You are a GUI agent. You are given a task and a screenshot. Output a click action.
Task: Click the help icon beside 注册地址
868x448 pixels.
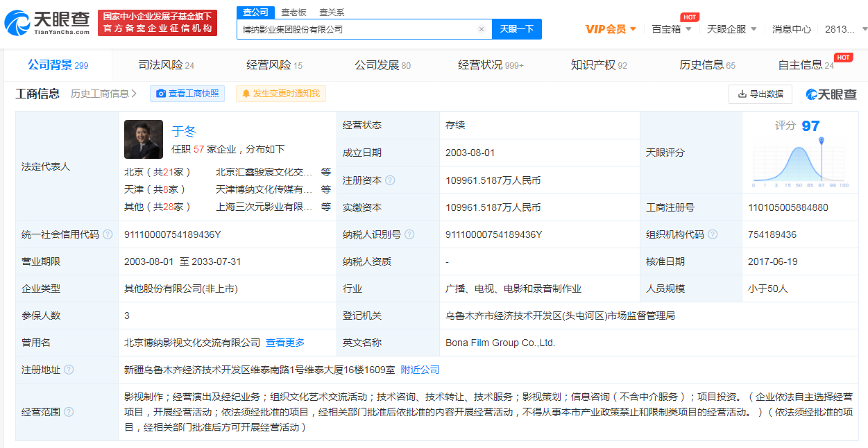coord(69,370)
